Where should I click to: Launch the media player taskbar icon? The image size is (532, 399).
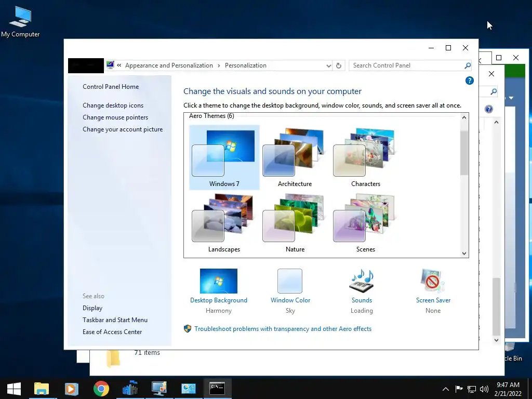[x=71, y=389]
